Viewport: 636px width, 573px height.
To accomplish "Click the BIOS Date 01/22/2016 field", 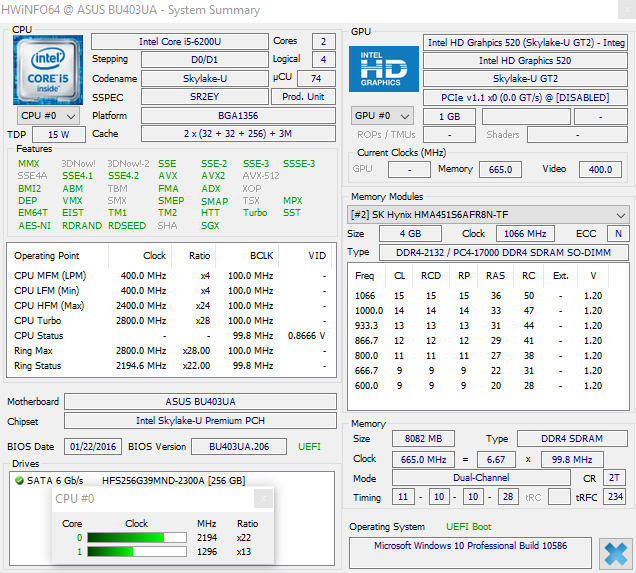I will click(x=93, y=446).
